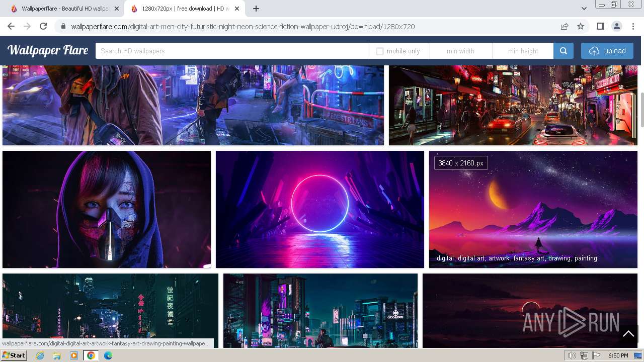
Task: Click the network tray icon
Action: 584,355
